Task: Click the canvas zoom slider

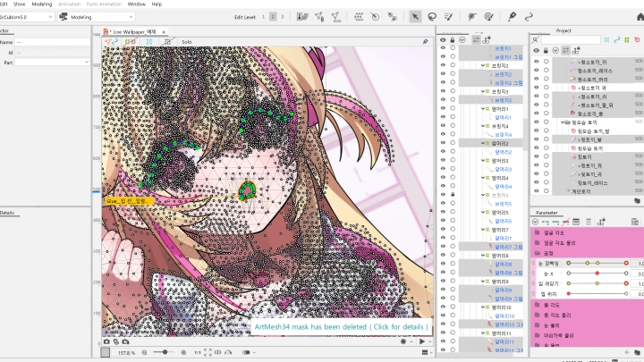Action: 165,352
